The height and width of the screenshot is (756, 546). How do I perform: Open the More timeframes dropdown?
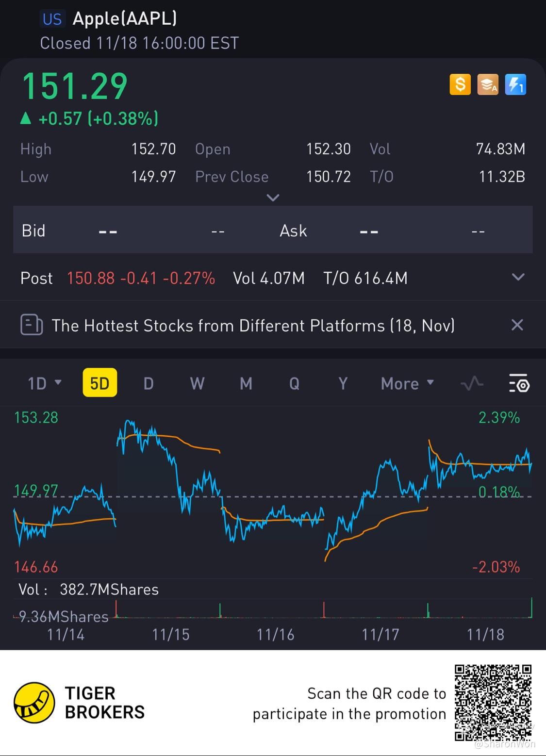click(407, 383)
